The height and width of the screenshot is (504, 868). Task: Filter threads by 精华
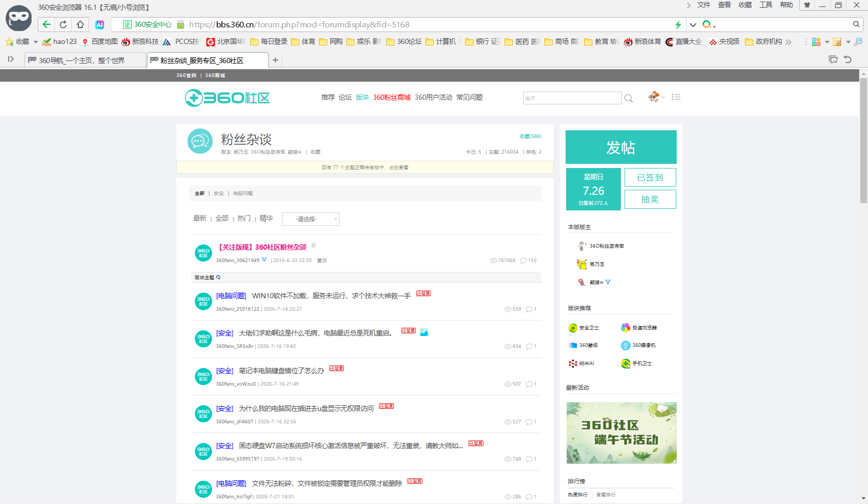coord(266,219)
